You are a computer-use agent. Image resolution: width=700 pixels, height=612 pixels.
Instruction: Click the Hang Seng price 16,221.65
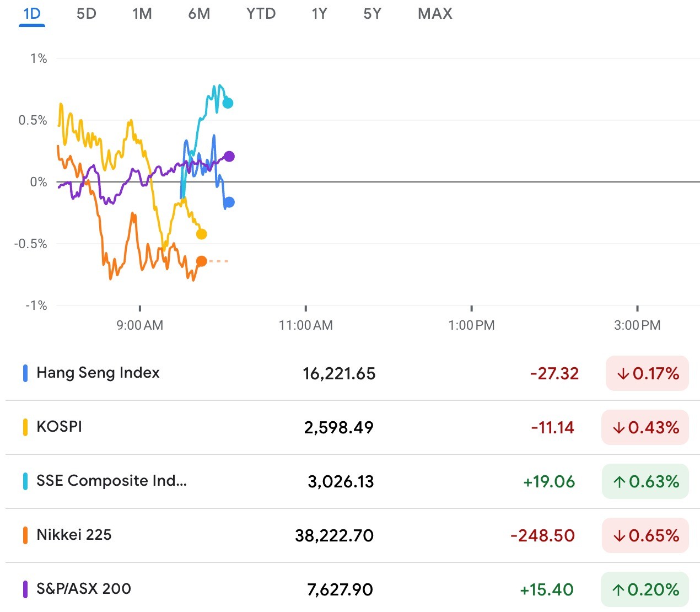[x=339, y=374]
